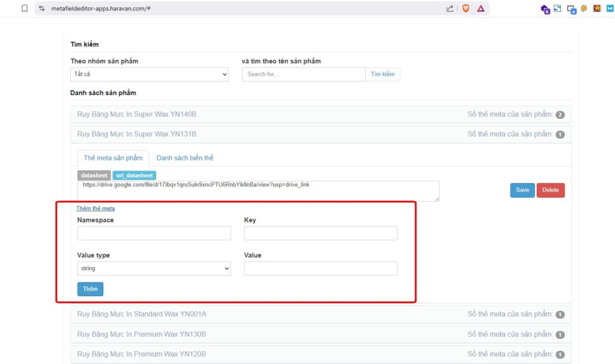Click the 'Thêm thẻ meta' link
The image size is (615, 364).
coord(95,208)
